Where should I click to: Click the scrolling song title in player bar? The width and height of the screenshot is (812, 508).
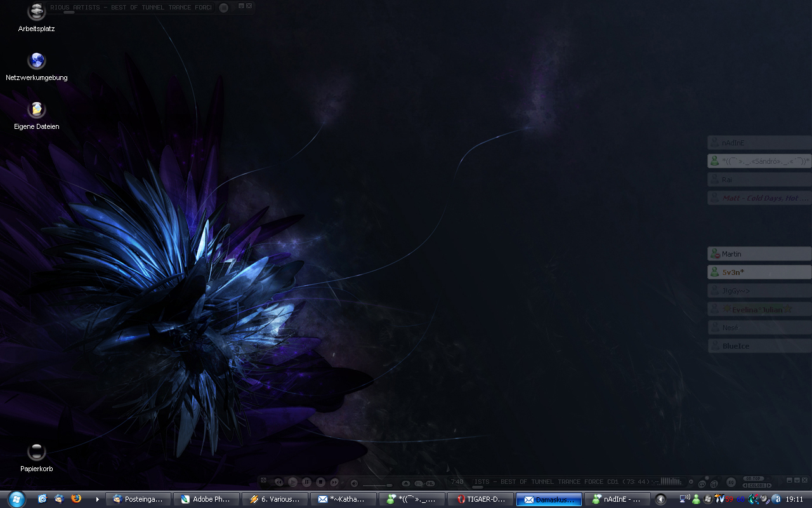click(561, 482)
